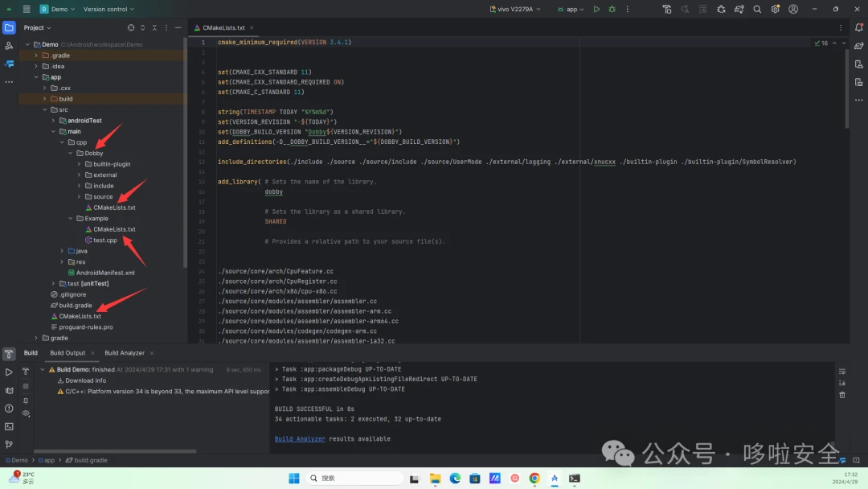
Task: Switch to the Build Output tab
Action: (x=68, y=353)
